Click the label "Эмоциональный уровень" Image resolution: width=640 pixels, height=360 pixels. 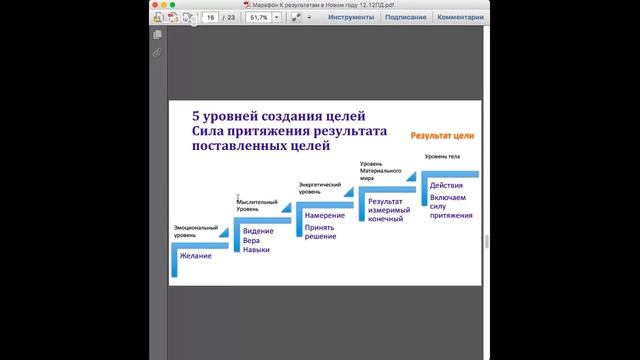pos(196,231)
